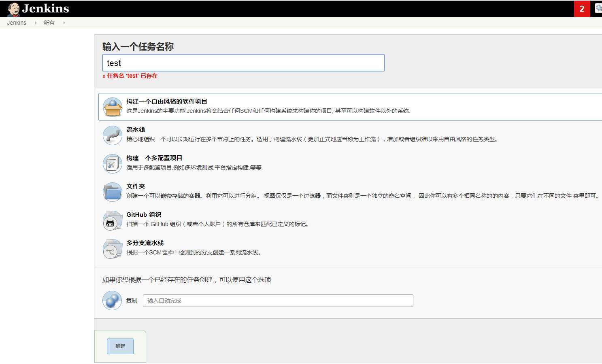The width and height of the screenshot is (602, 364).
Task: Click the GitHub organization octocat icon
Action: pyautogui.click(x=113, y=220)
